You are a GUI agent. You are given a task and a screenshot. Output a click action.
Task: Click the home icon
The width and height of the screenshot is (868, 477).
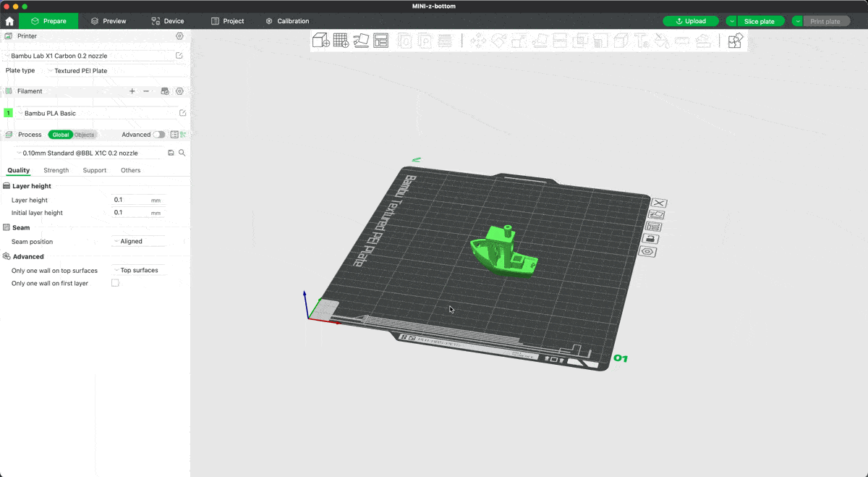click(9, 21)
